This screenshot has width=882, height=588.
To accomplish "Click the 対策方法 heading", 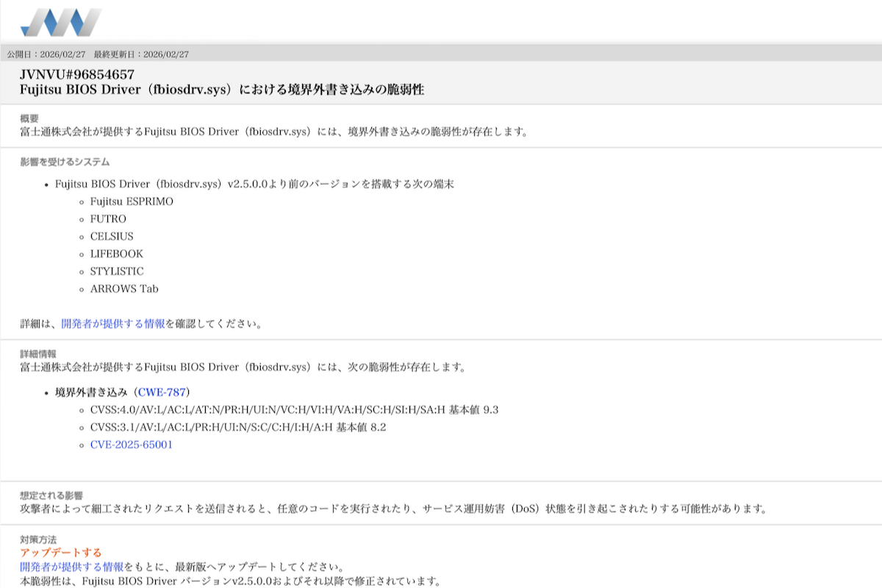I will coord(38,539).
